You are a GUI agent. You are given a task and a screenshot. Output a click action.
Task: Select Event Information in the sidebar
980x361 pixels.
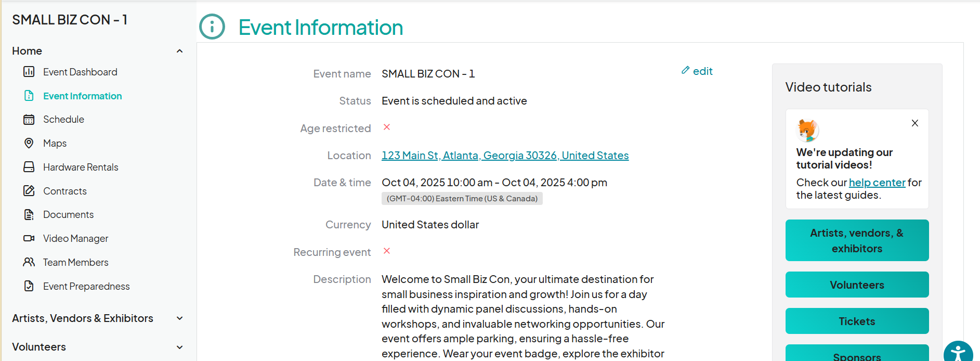(x=82, y=96)
